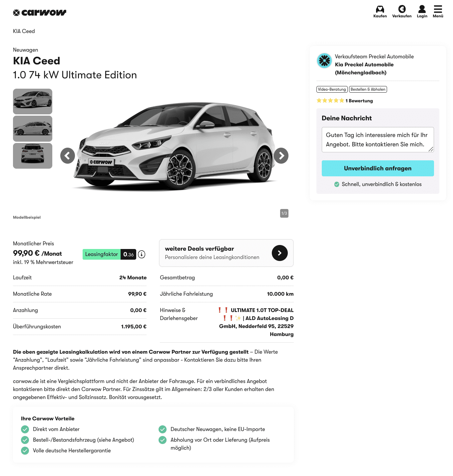Image resolution: width=453 pixels, height=476 pixels.
Task: Select the side-view car thumbnail
Action: click(x=33, y=129)
